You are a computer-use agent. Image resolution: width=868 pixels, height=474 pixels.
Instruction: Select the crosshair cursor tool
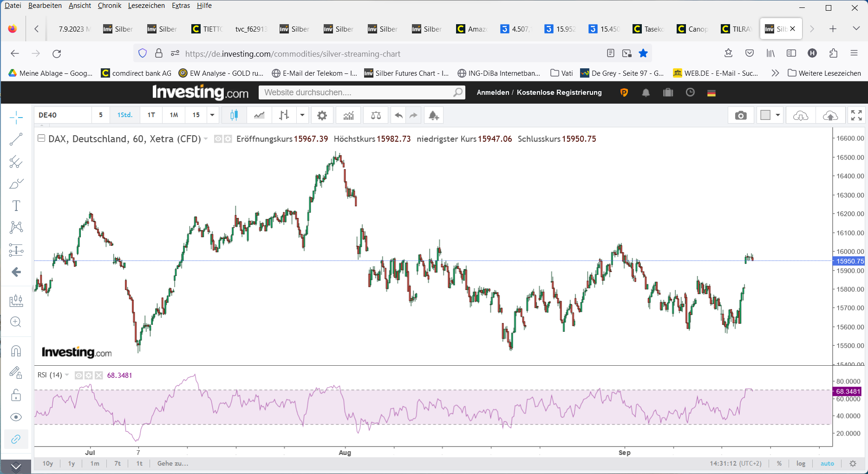[16, 118]
